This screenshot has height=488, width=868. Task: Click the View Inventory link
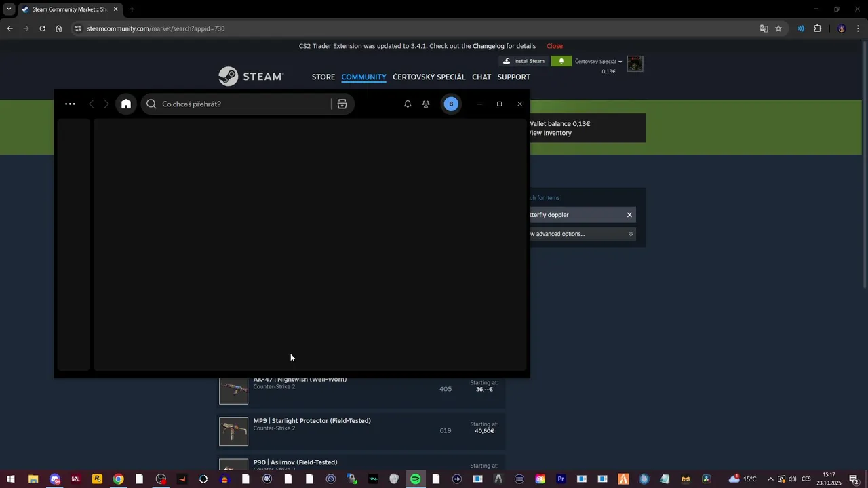[x=551, y=133]
